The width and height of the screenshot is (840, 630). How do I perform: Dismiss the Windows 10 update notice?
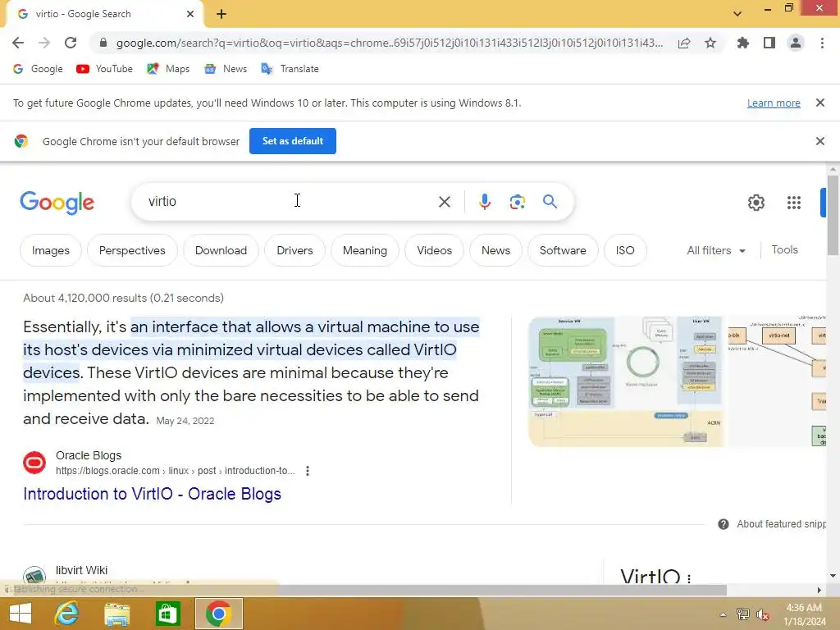(820, 103)
